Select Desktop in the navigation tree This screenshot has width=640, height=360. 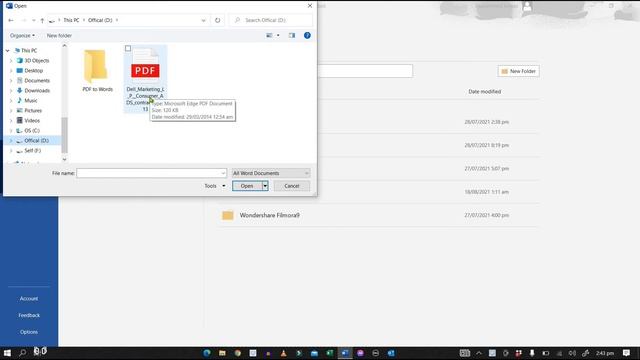click(33, 71)
